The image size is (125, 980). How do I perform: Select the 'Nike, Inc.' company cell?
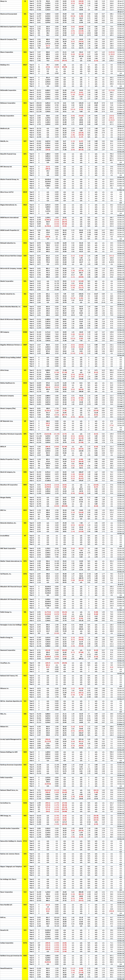tap(11, 714)
